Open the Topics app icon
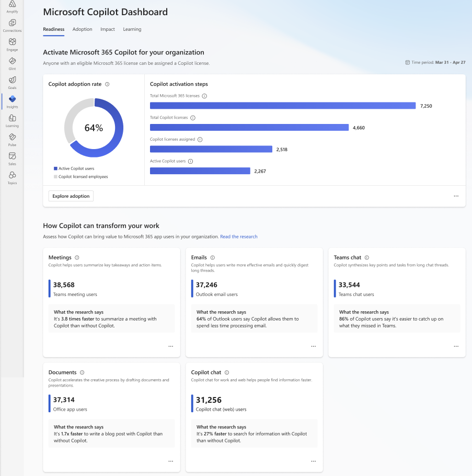The height and width of the screenshot is (476, 472). point(11,176)
